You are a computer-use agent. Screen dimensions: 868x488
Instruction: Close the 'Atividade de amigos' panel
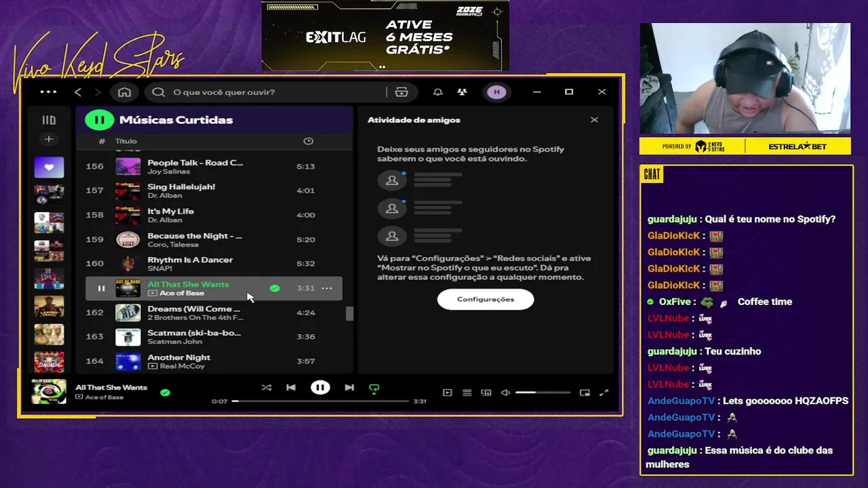click(x=594, y=120)
